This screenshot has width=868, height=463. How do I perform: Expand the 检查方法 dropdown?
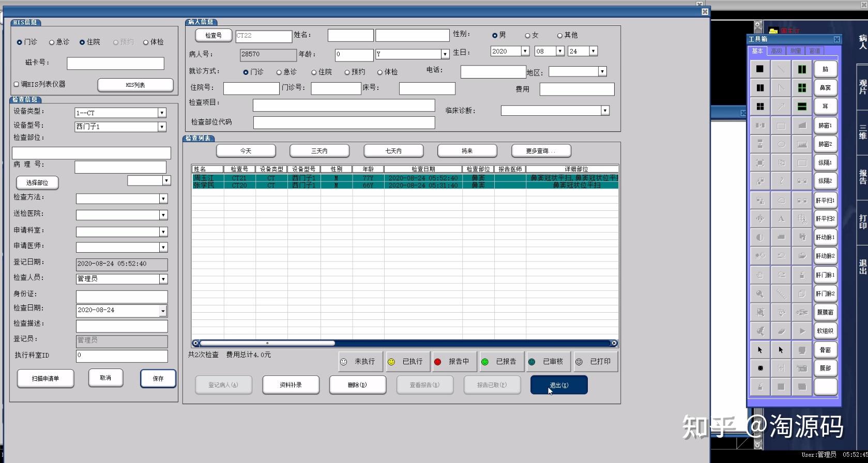[163, 199]
